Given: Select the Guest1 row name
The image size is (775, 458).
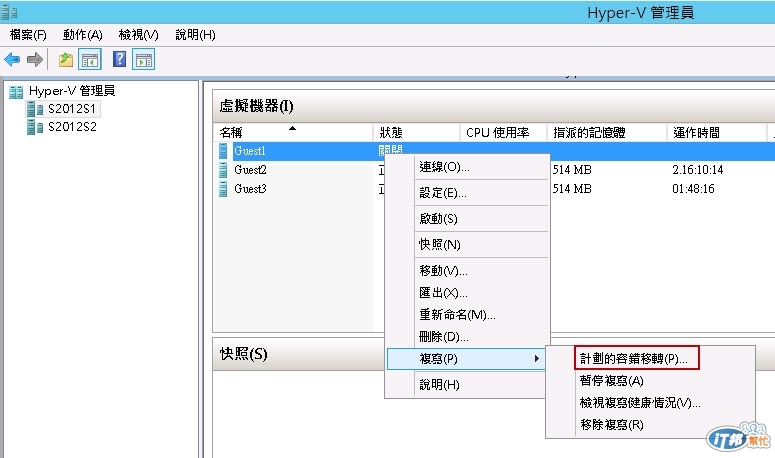Looking at the screenshot, I should point(250,151).
